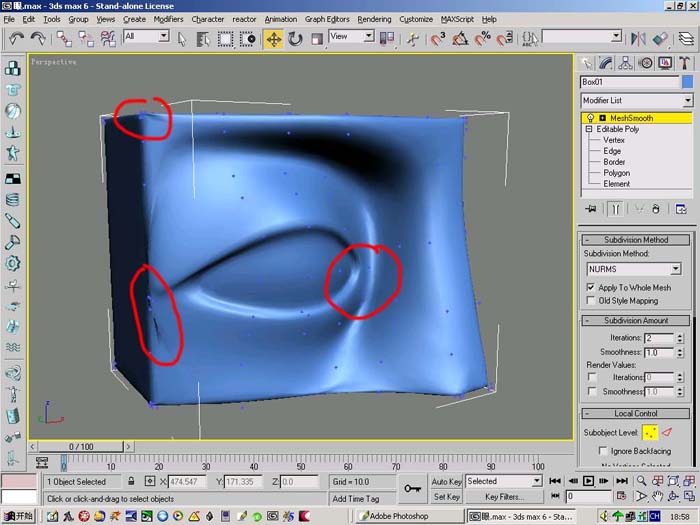The image size is (700, 525).
Task: Open the Modifier List dropdown
Action: coord(637,100)
